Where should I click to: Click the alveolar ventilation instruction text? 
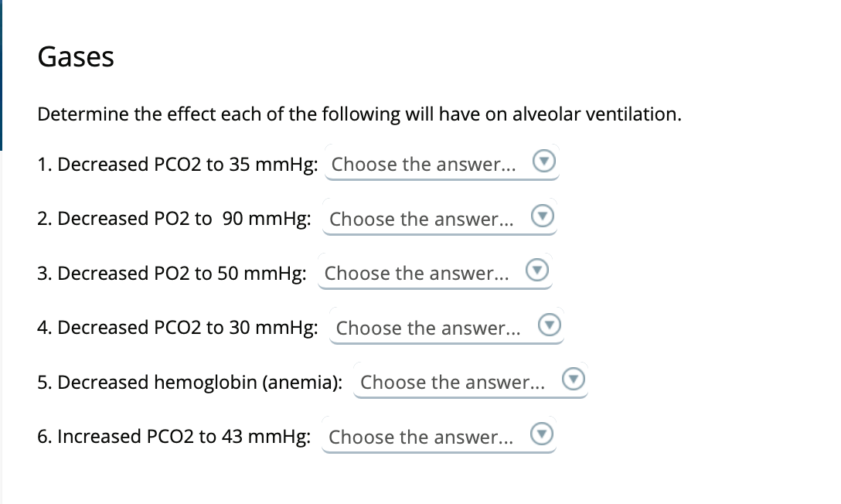coord(359,114)
